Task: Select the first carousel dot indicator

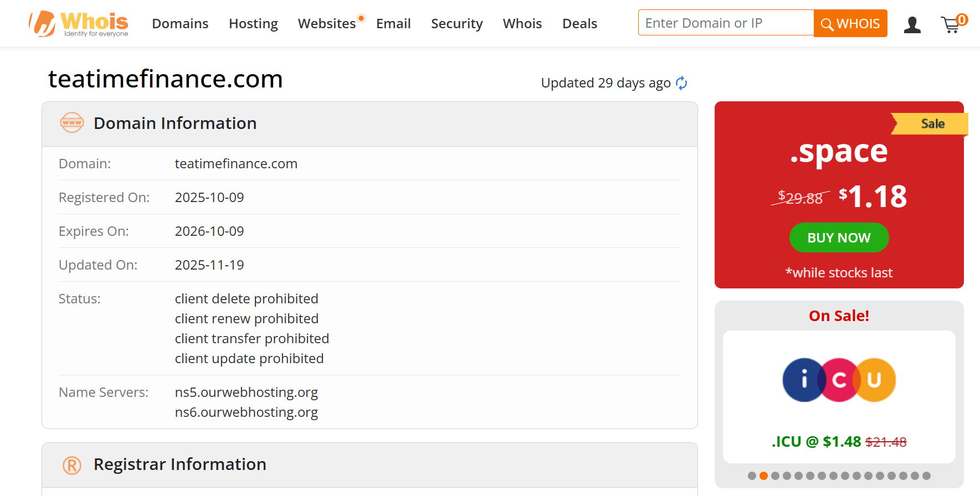Action: point(752,476)
